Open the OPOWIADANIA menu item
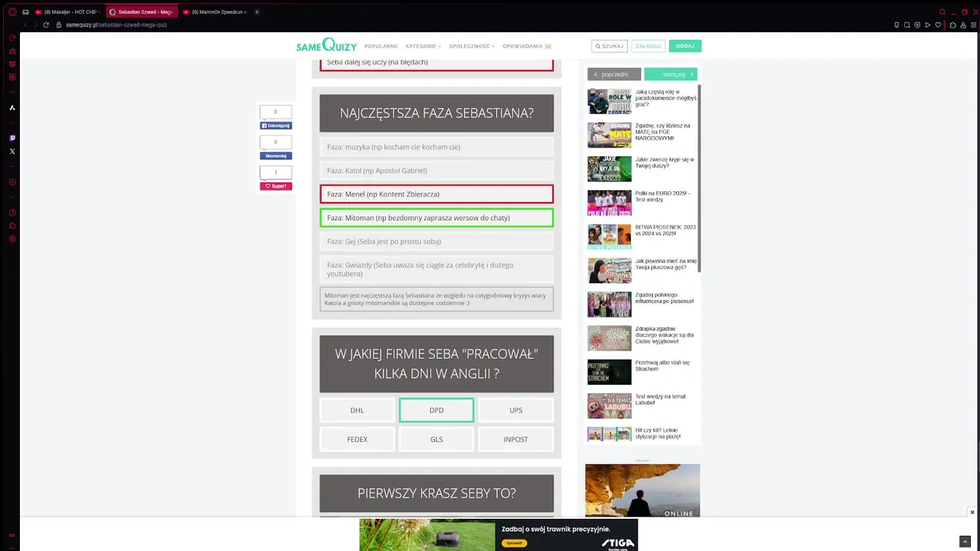 click(x=527, y=46)
